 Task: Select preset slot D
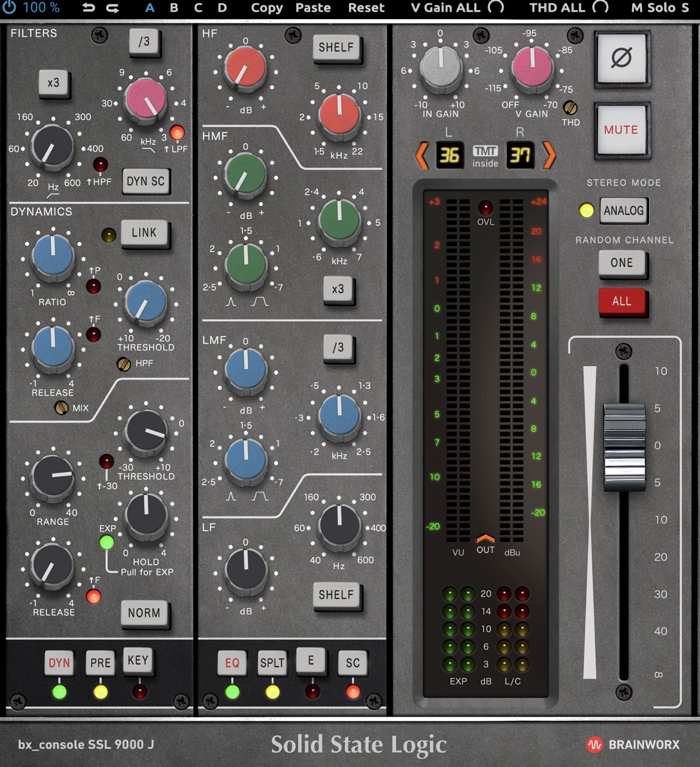coord(221,8)
